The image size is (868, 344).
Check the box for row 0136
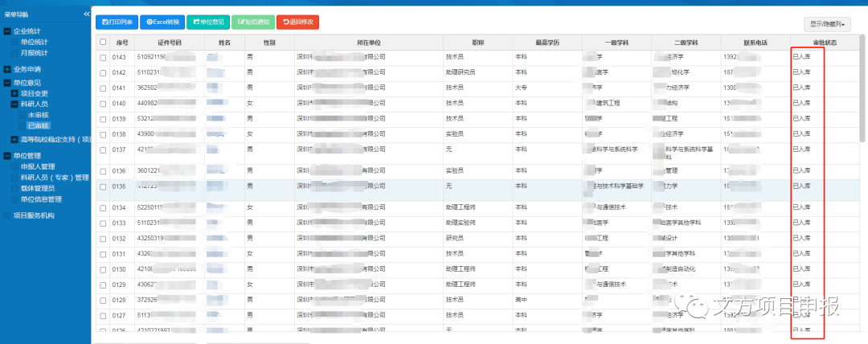(x=103, y=171)
